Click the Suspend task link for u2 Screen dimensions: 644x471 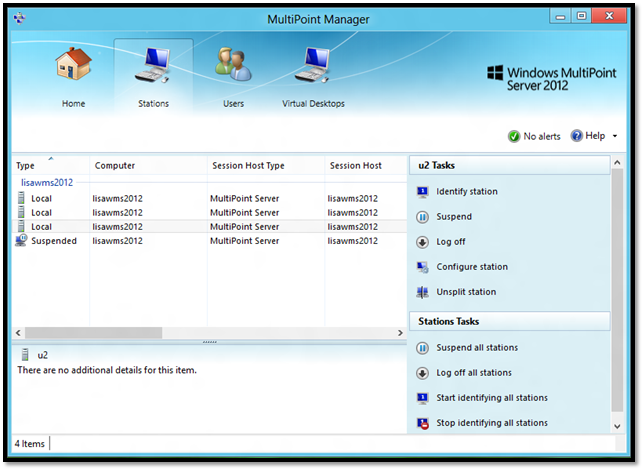click(x=454, y=216)
